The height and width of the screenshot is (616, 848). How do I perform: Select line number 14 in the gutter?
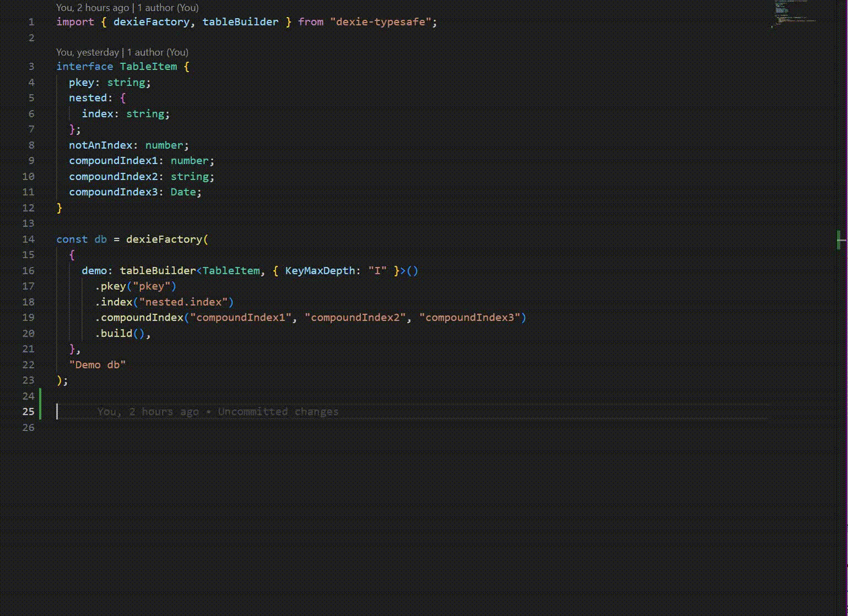click(x=28, y=240)
